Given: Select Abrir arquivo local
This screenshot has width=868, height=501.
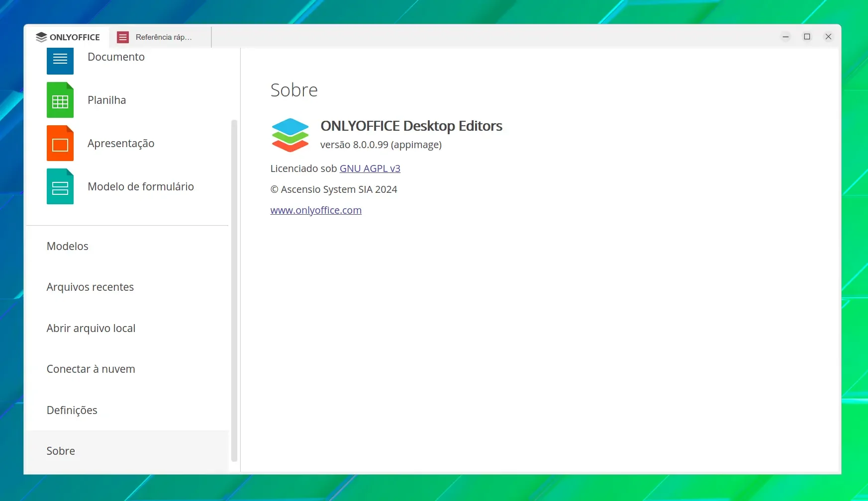Looking at the screenshot, I should click(127, 328).
